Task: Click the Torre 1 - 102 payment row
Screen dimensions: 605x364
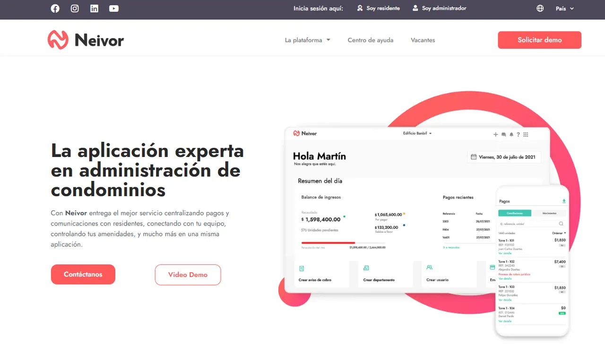Action: (532, 269)
